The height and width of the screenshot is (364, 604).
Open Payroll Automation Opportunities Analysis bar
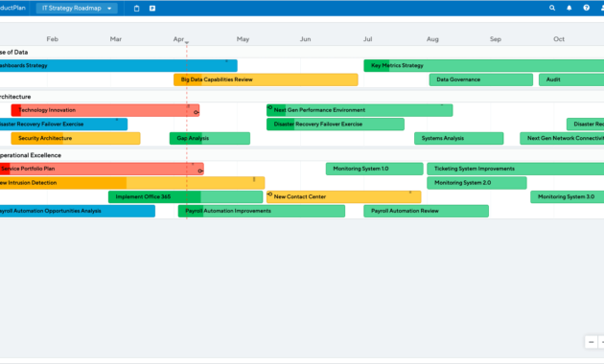point(78,211)
